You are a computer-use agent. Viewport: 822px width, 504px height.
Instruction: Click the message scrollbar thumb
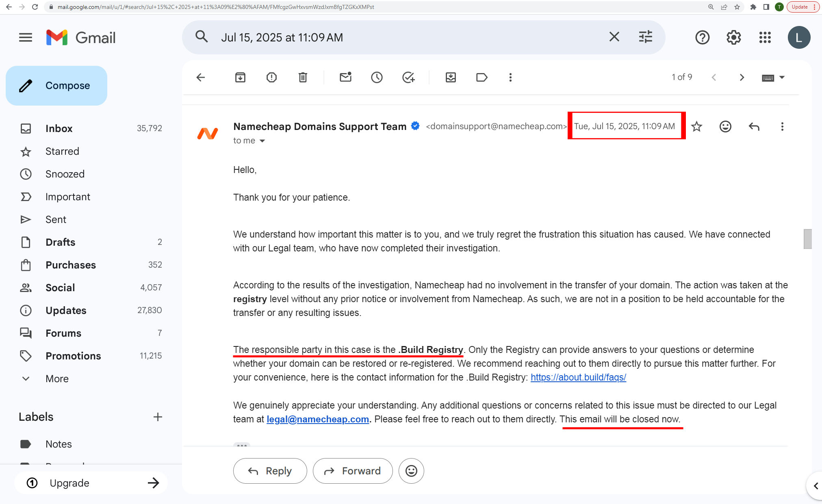[807, 239]
